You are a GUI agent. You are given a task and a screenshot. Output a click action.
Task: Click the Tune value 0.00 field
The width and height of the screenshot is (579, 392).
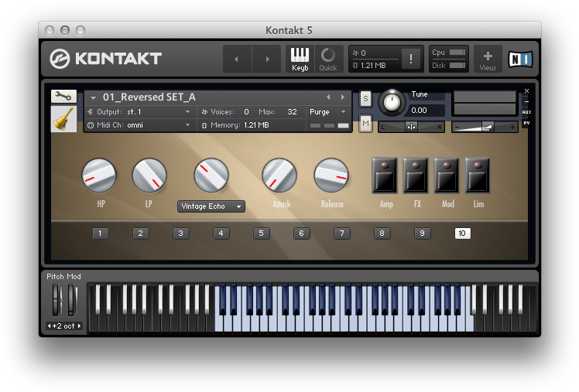tap(426, 111)
